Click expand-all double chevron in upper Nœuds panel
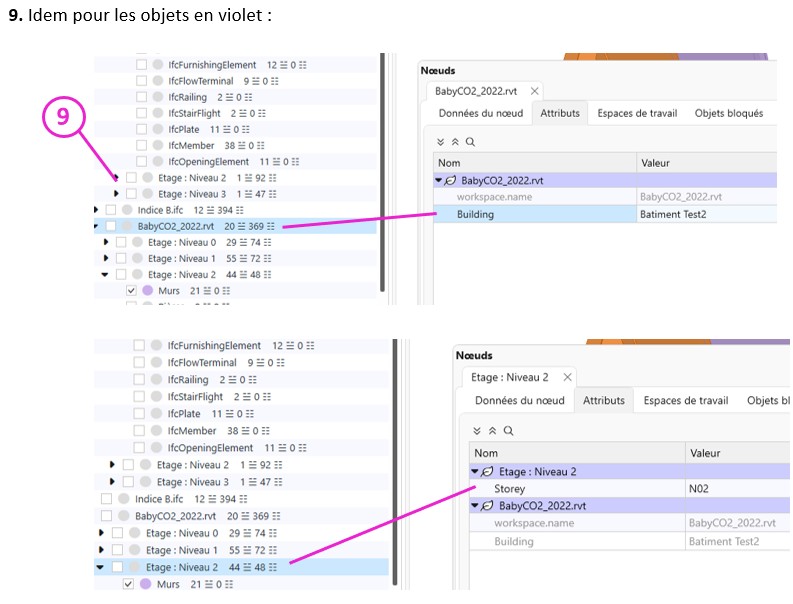Image resolution: width=793 pixels, height=604 pixels. (x=442, y=143)
